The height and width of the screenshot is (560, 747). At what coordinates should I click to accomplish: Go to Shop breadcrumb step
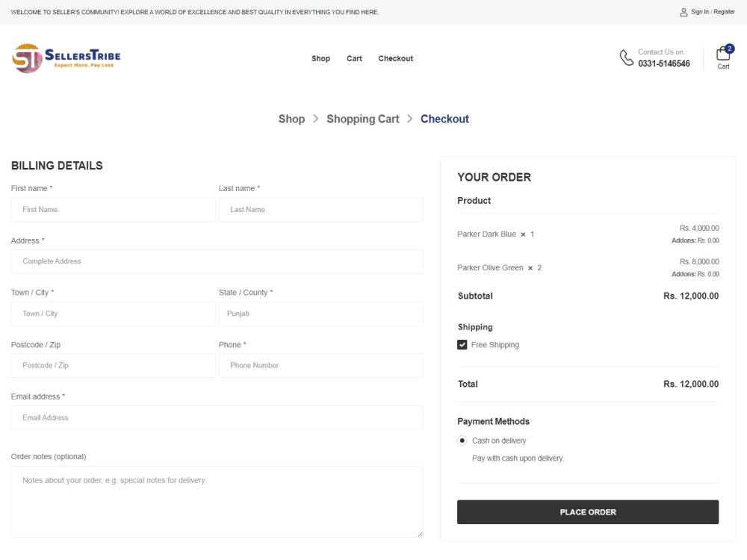tap(291, 119)
